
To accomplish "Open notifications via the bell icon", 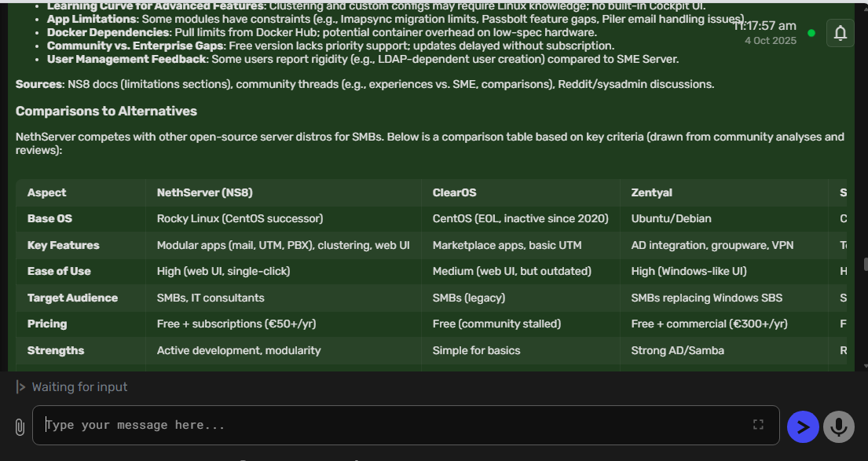I will point(840,33).
